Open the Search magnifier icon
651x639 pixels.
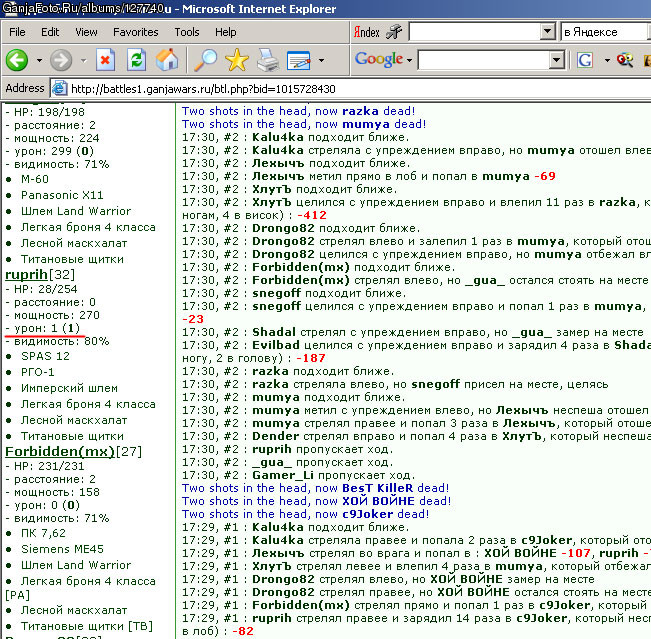[206, 60]
